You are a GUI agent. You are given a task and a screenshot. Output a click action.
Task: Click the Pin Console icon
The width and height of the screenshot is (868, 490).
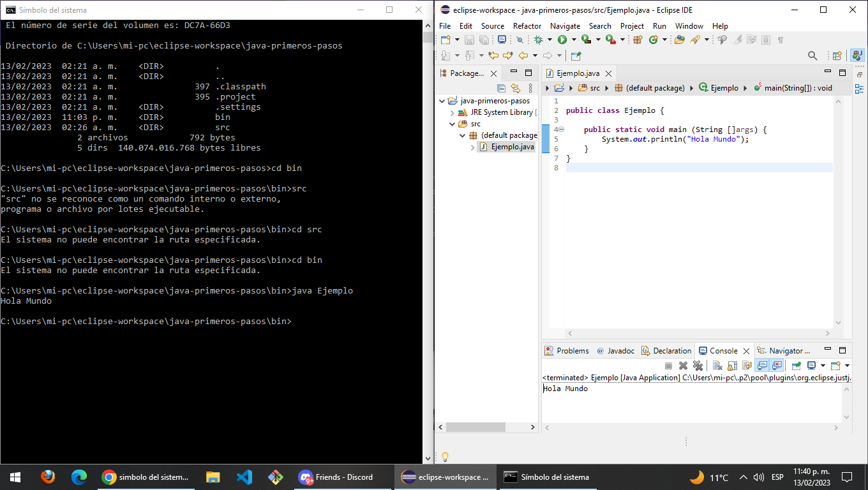click(x=796, y=366)
